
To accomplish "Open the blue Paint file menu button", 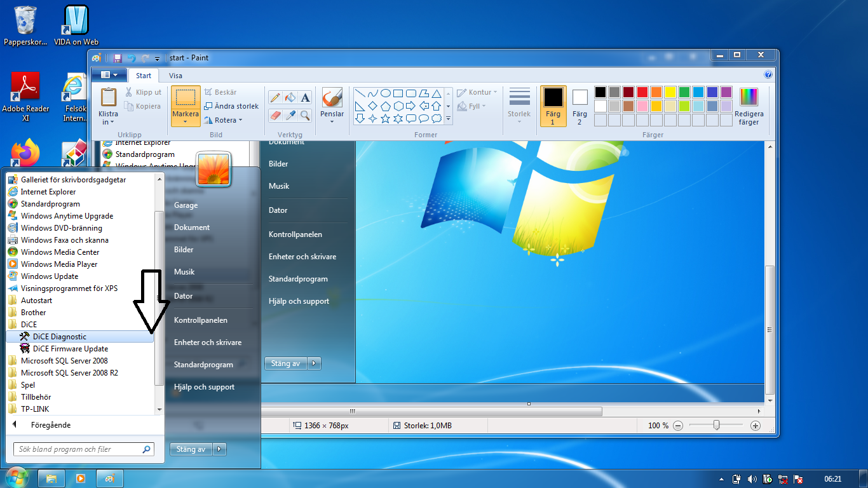I will tap(109, 75).
